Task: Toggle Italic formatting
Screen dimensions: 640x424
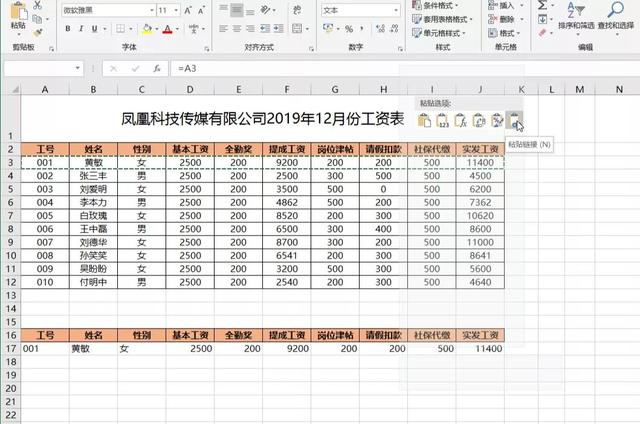Action: (81, 29)
